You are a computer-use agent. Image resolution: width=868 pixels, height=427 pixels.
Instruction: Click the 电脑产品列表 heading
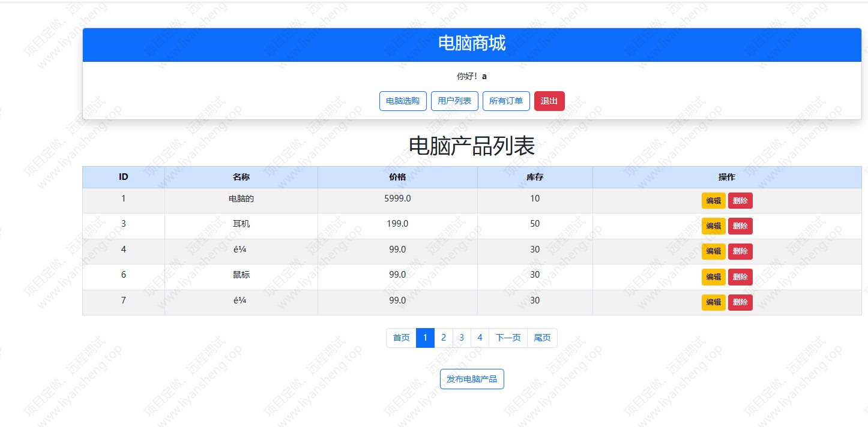coord(472,146)
